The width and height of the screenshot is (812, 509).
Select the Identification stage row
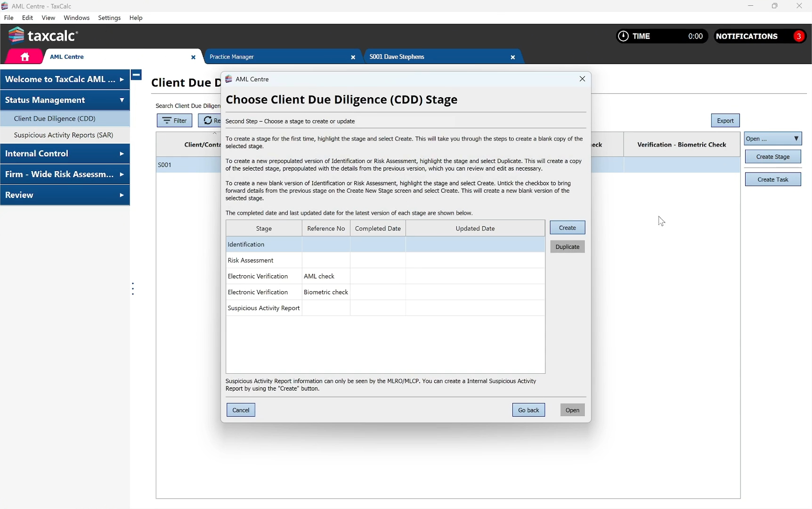click(385, 244)
